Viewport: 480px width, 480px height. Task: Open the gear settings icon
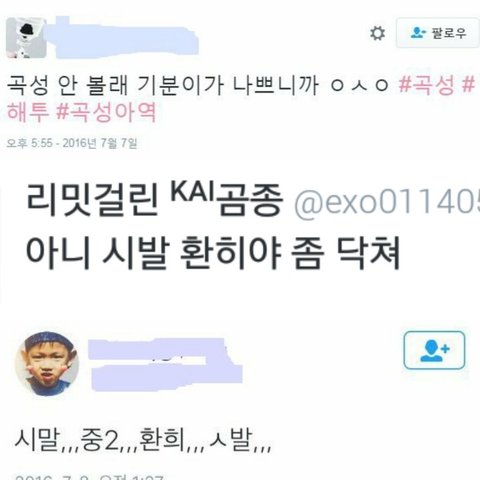[377, 33]
